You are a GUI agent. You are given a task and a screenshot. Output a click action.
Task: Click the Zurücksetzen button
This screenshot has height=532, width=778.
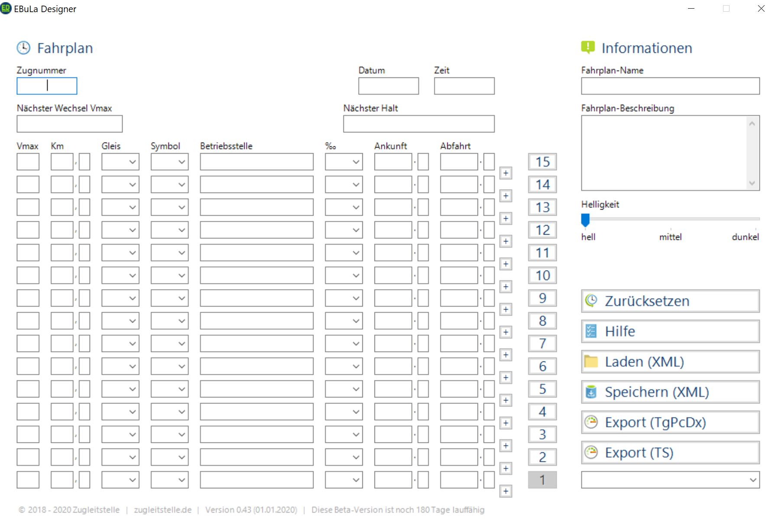click(x=670, y=301)
